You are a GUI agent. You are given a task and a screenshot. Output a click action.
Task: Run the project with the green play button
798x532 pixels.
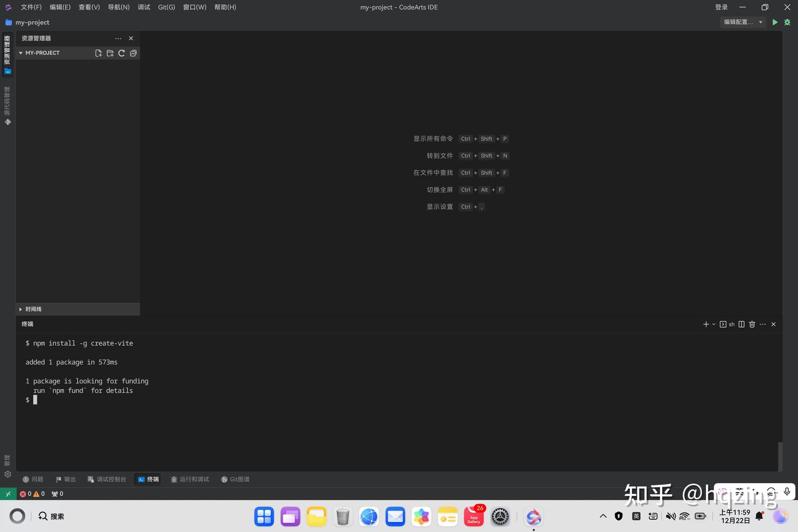(775, 22)
